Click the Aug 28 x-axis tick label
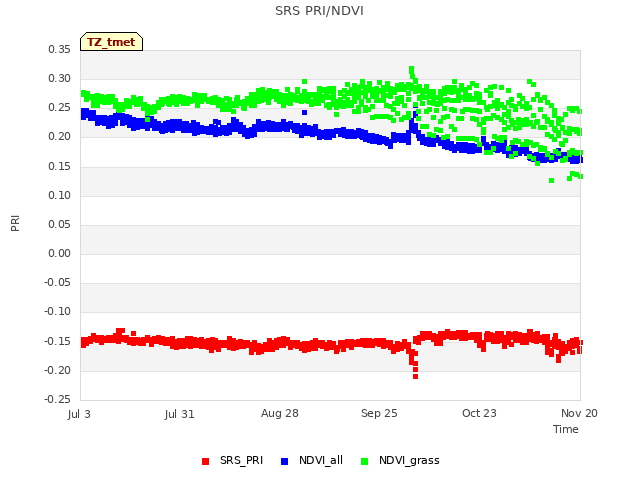640x480 pixels. tap(280, 413)
